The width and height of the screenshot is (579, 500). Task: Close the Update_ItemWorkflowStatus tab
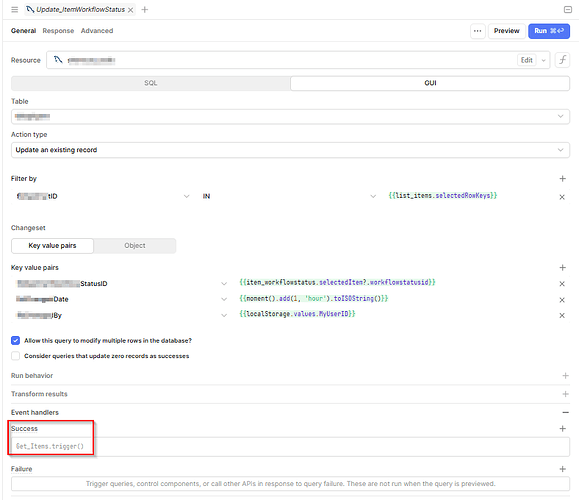coord(130,10)
